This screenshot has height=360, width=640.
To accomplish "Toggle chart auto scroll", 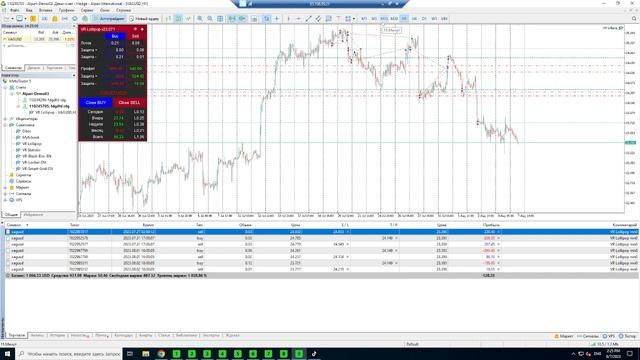I will pos(231,18).
